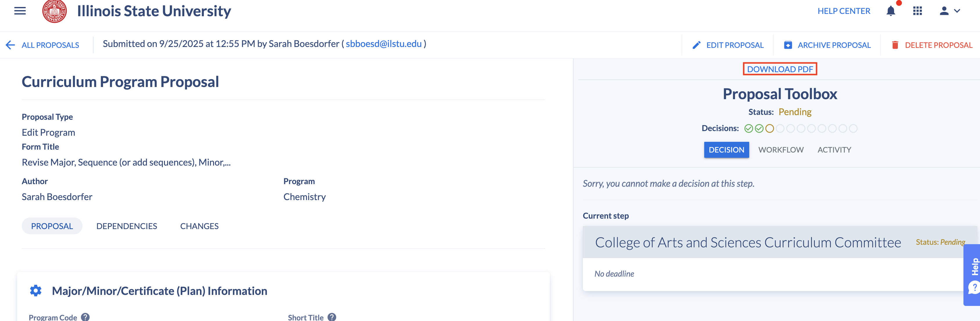Switch to the Dependencies tab
Viewport: 980px width, 321px height.
click(127, 226)
